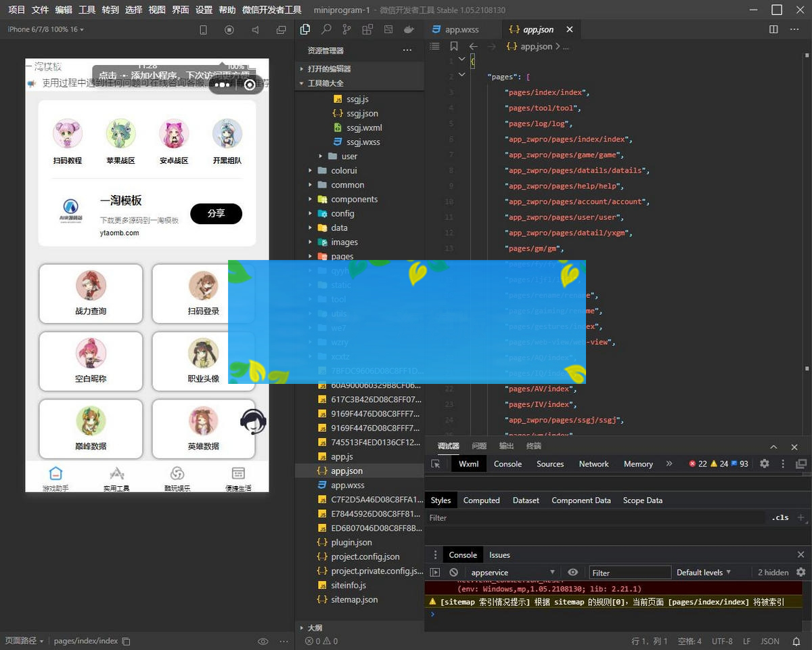Open the project.config.json file
Screen dimensions: 812x650
[x=365, y=557]
